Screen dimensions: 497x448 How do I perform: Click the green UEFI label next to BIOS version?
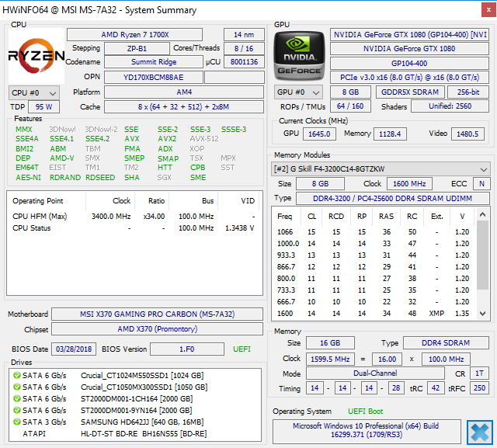(242, 349)
